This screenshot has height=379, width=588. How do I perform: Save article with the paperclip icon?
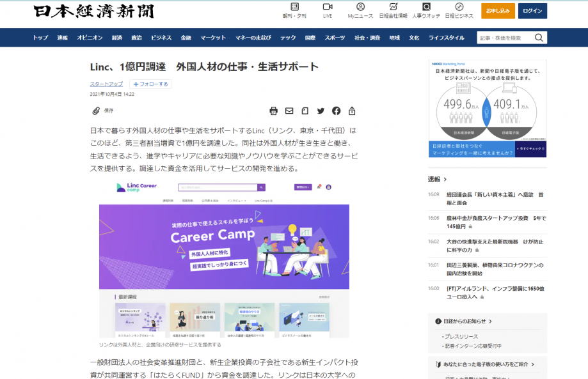point(96,111)
